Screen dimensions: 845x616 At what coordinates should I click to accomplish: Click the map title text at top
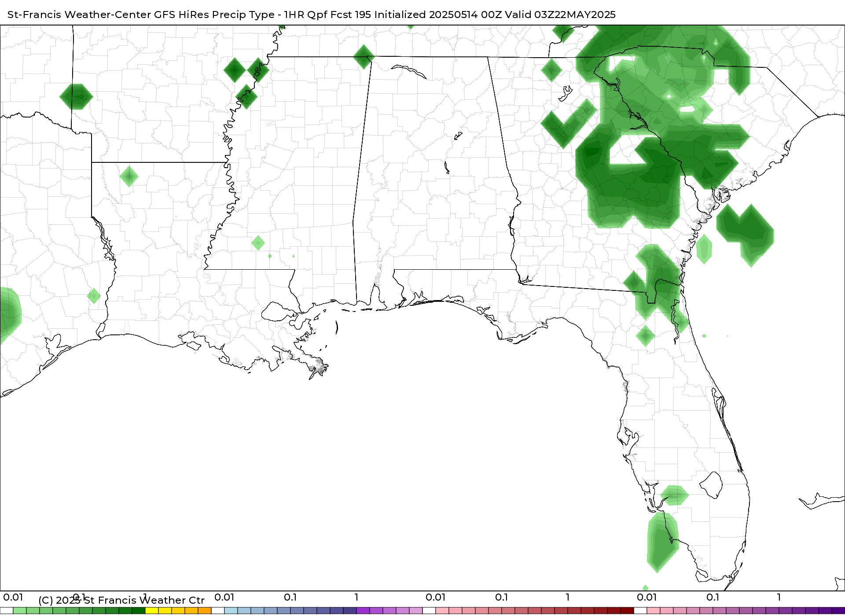tap(312, 15)
